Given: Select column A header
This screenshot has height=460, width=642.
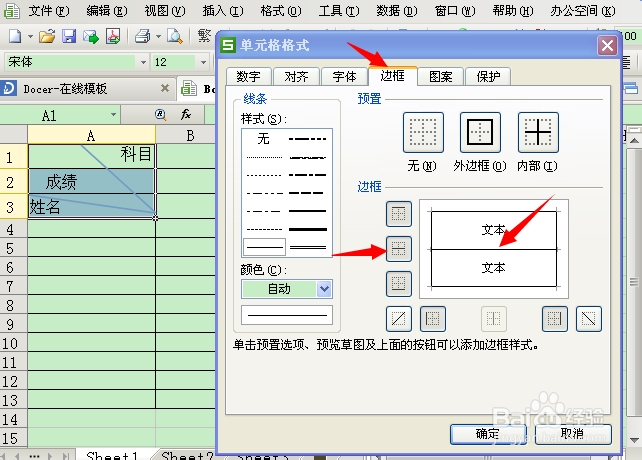Looking at the screenshot, I should [x=91, y=135].
